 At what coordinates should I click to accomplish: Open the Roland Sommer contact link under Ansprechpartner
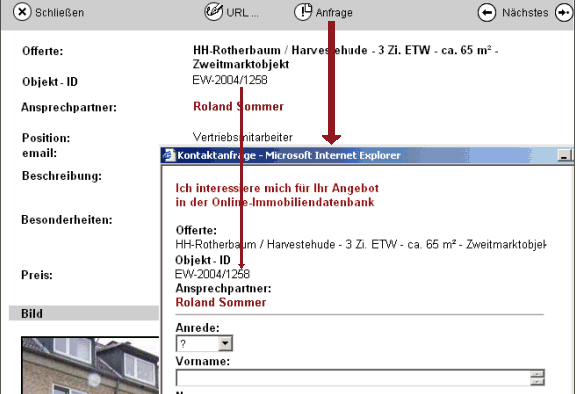pos(238,106)
